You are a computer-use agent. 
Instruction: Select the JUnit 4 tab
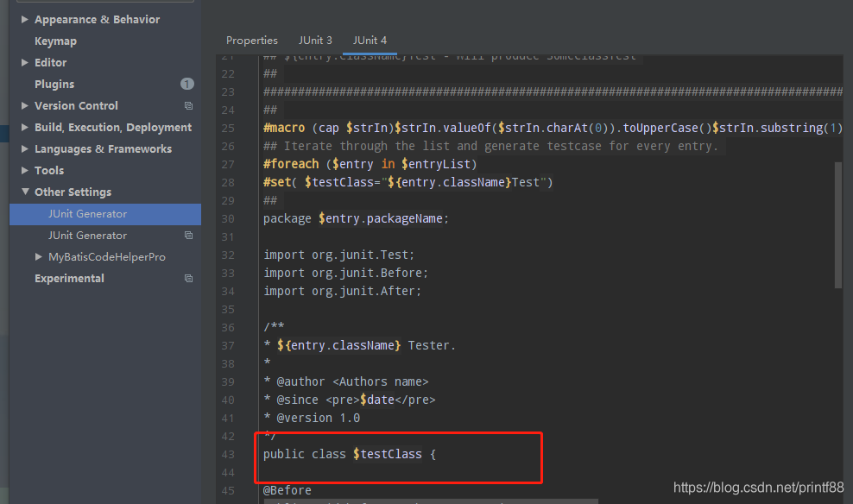[x=370, y=41]
